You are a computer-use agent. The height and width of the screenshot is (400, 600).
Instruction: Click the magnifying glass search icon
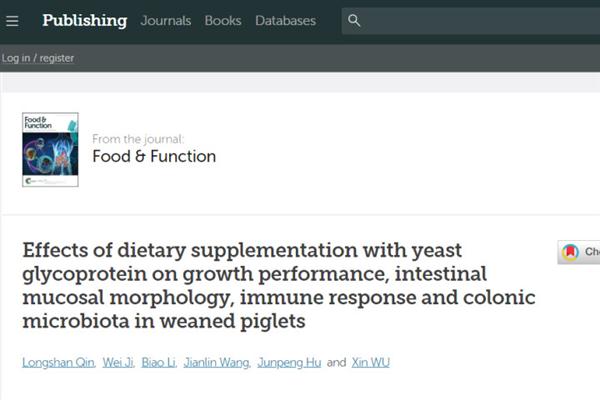355,20
